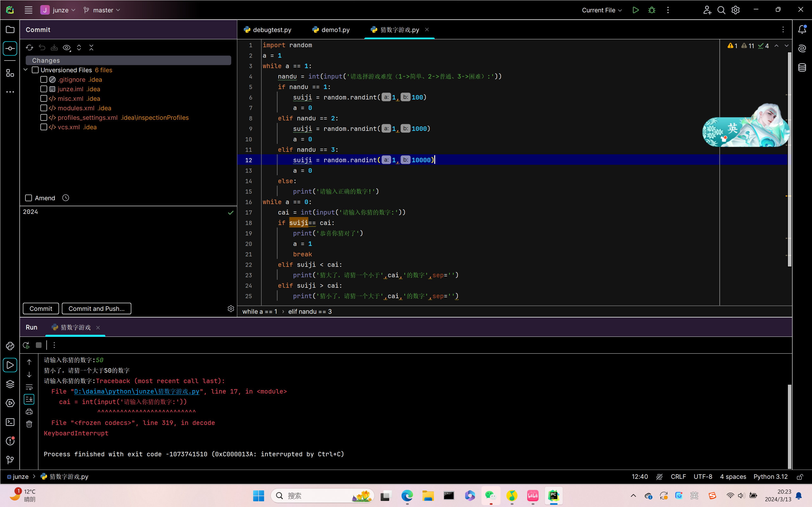Click the Refresh changes icon in Commit panel
Screen dimensions: 812x507
point(29,48)
